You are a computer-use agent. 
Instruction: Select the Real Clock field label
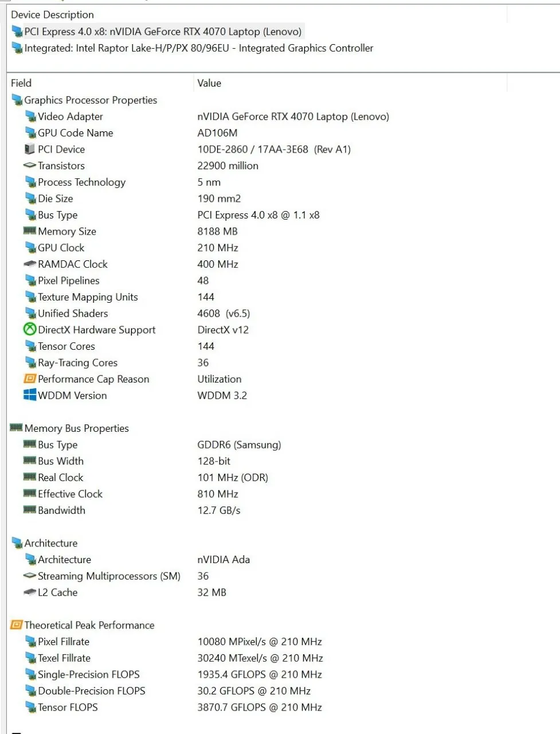[x=61, y=478]
